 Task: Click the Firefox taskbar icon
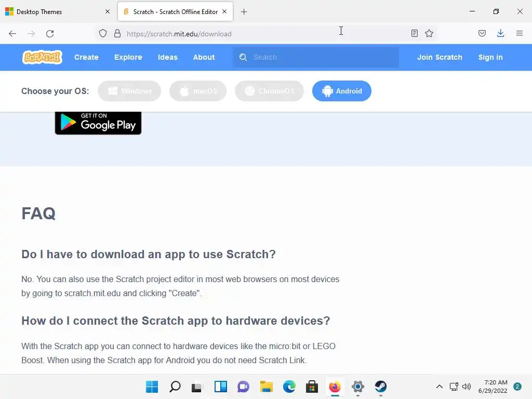click(335, 387)
